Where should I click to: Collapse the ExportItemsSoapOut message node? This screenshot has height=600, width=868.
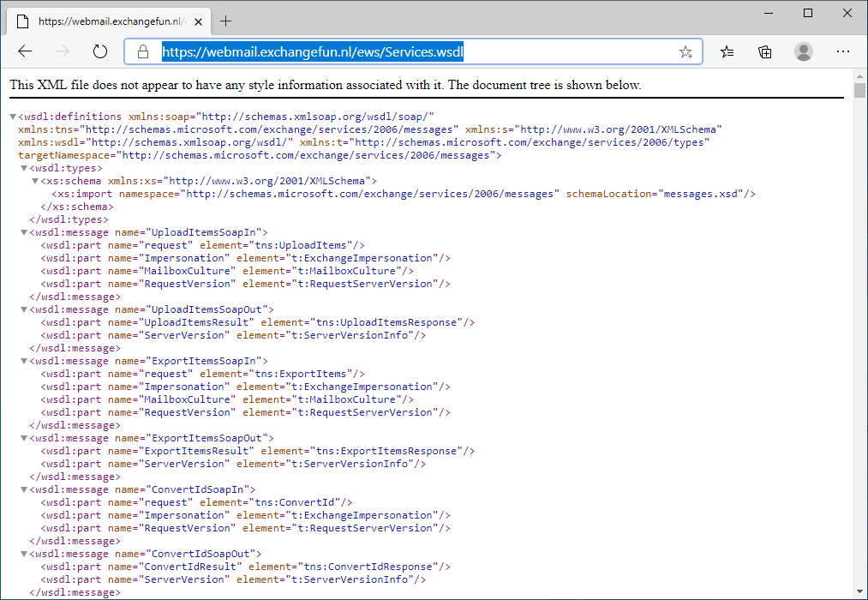(24, 438)
